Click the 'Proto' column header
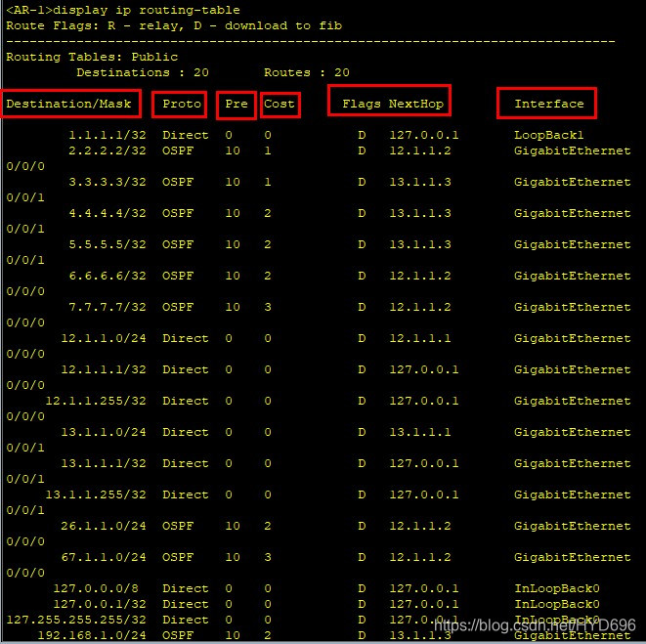 (x=182, y=104)
